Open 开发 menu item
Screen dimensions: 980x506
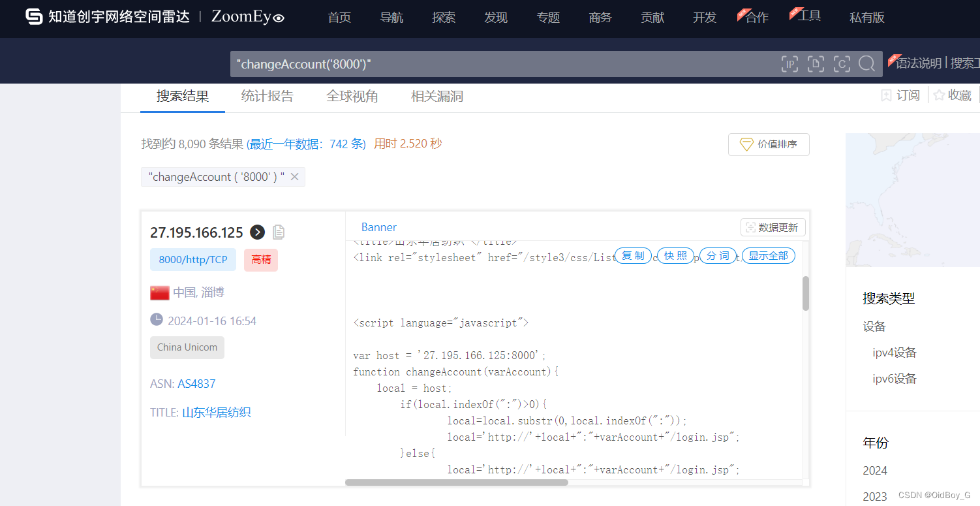(x=705, y=18)
